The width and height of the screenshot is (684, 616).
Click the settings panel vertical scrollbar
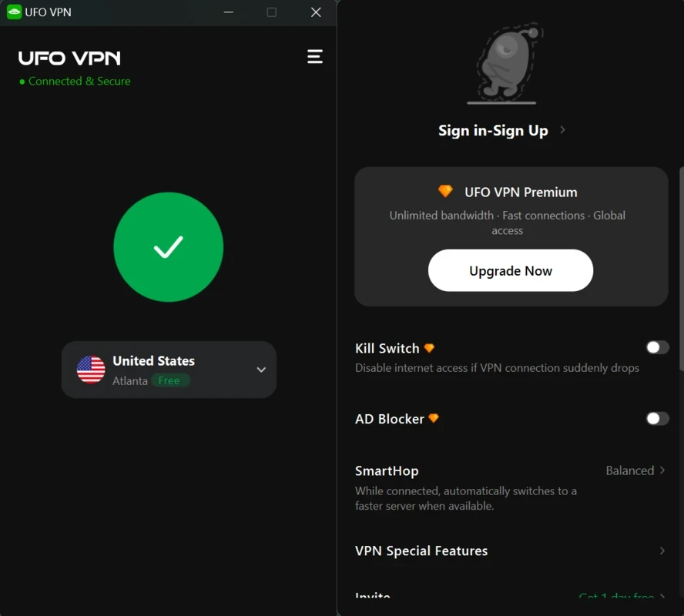click(682, 269)
